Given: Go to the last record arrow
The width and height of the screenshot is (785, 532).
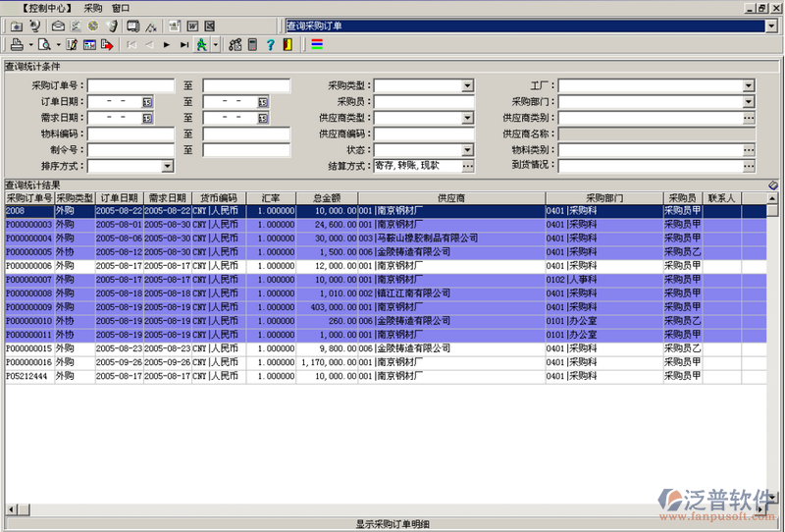Looking at the screenshot, I should pyautogui.click(x=183, y=45).
